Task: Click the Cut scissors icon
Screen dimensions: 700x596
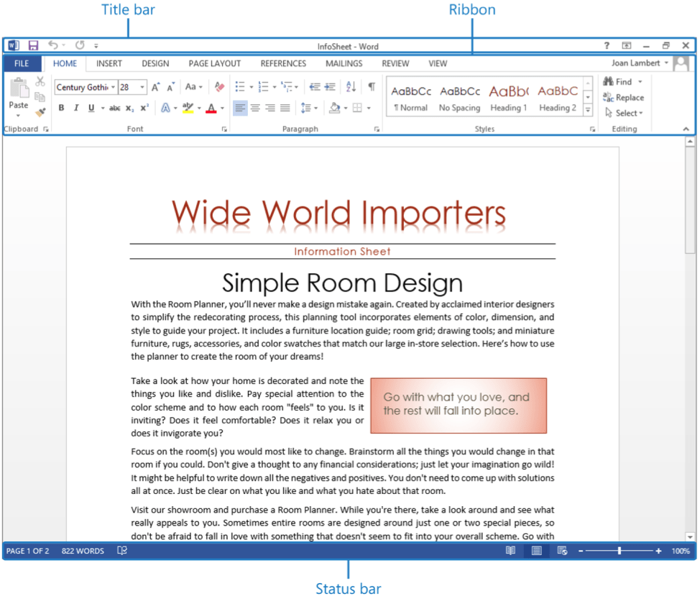Action: pyautogui.click(x=40, y=81)
